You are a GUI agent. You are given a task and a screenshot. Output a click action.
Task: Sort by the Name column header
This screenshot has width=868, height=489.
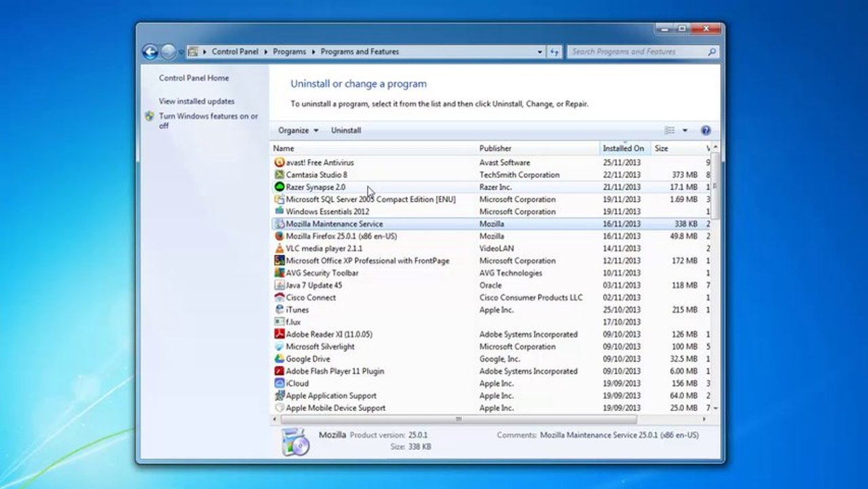(373, 148)
